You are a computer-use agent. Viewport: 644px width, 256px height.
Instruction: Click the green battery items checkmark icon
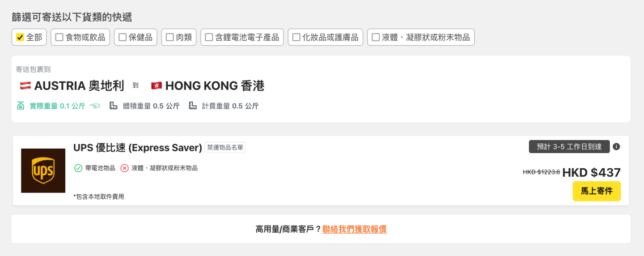[78, 168]
